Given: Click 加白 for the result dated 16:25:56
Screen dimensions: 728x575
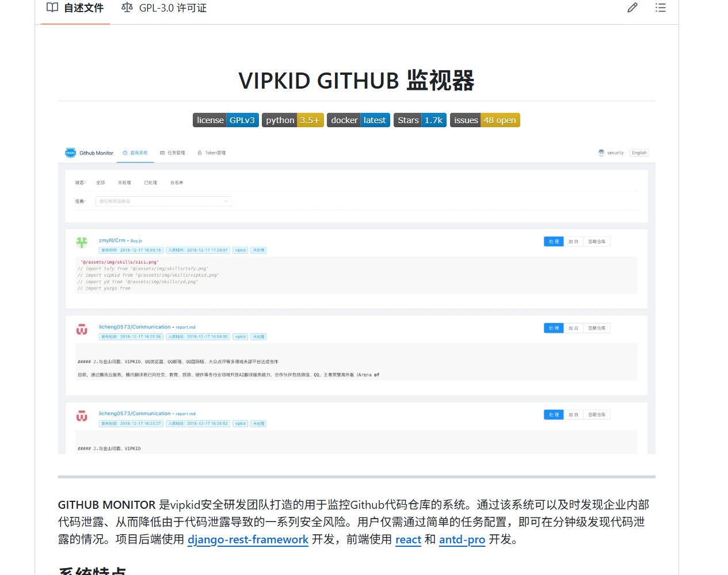Looking at the screenshot, I should pyautogui.click(x=573, y=328).
